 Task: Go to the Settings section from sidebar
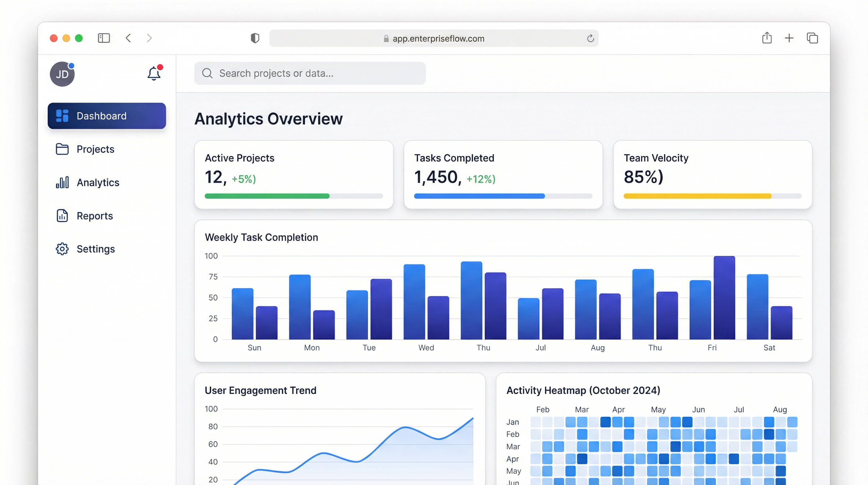click(96, 248)
